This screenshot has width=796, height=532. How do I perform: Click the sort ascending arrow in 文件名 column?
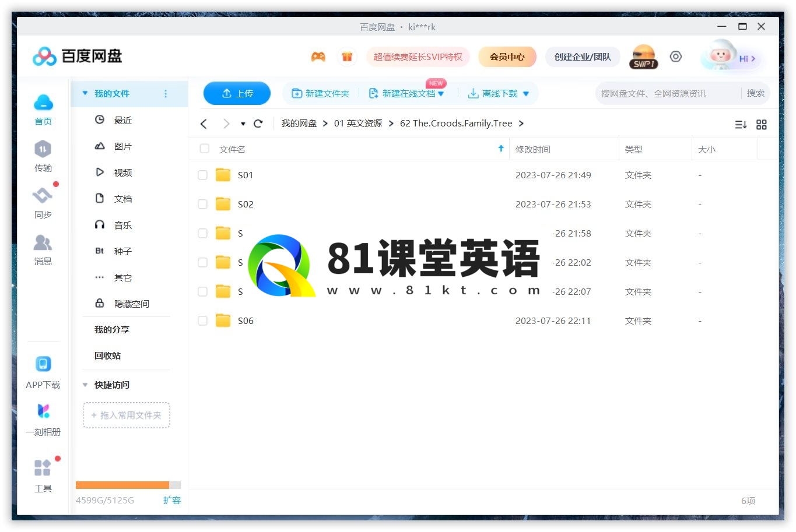[x=501, y=149]
